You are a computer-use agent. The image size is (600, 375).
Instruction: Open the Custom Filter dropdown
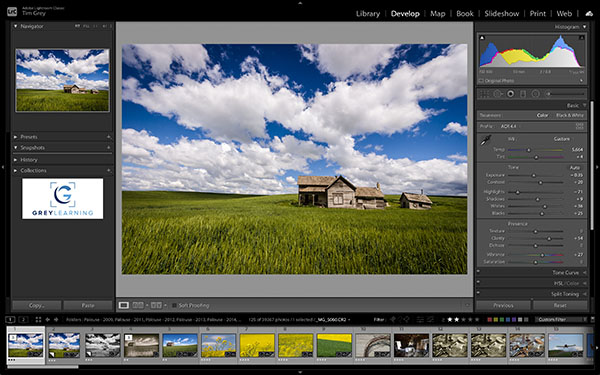[561, 320]
